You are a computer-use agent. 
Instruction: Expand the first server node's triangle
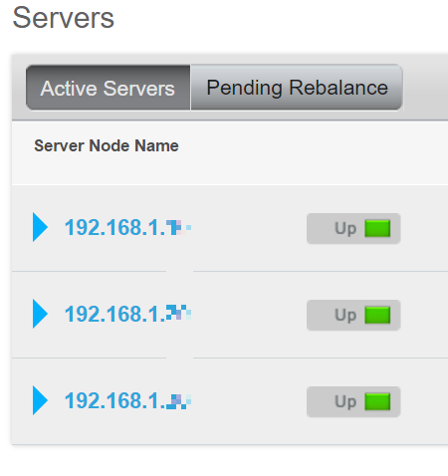point(40,227)
